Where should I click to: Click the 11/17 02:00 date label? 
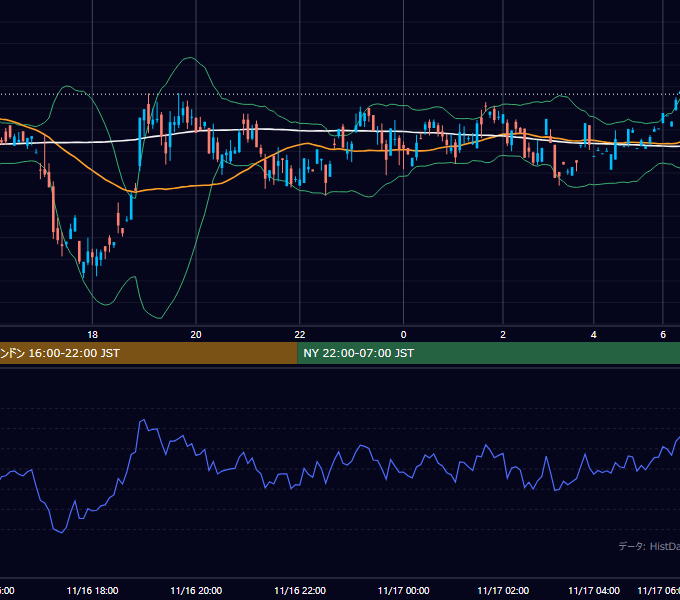tap(503, 590)
